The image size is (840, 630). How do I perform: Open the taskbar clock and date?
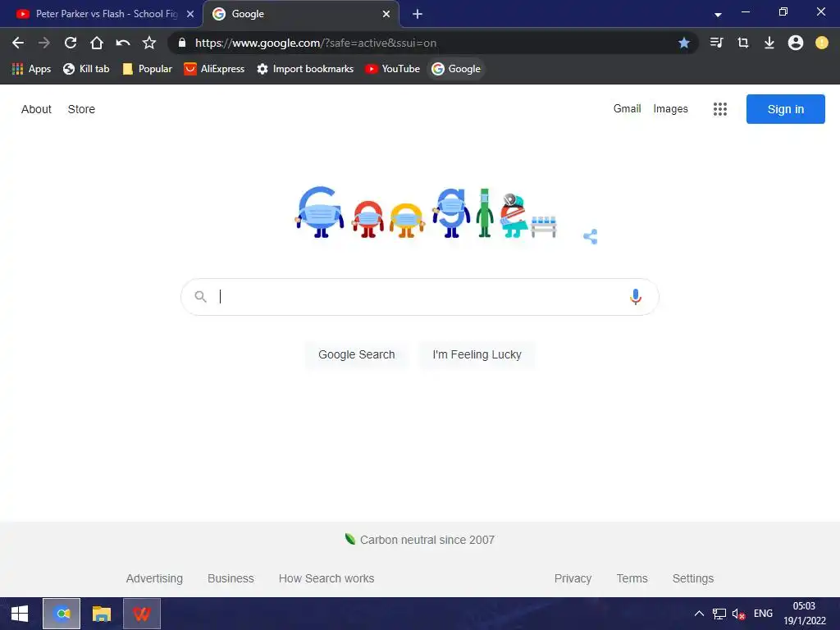tap(804, 614)
